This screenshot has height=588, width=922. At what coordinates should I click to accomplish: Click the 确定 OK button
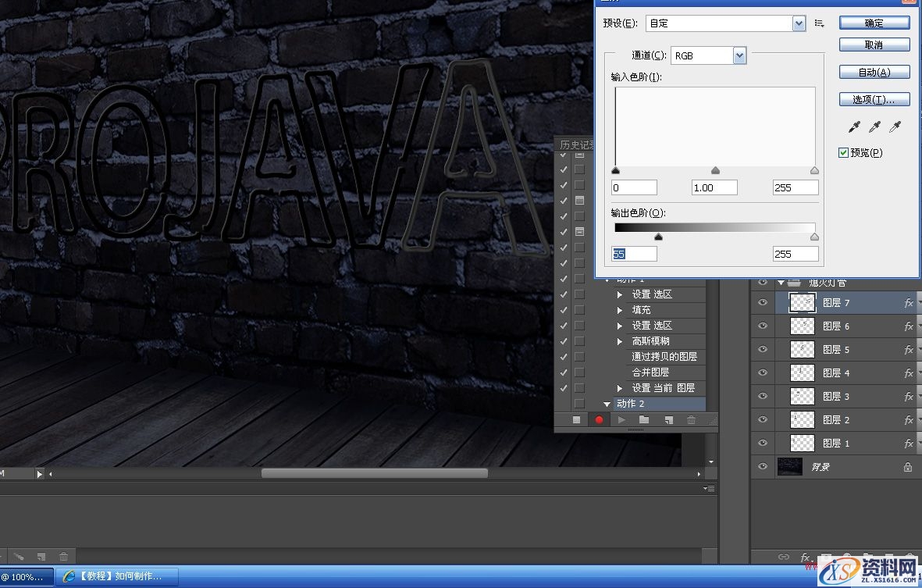pos(874,23)
